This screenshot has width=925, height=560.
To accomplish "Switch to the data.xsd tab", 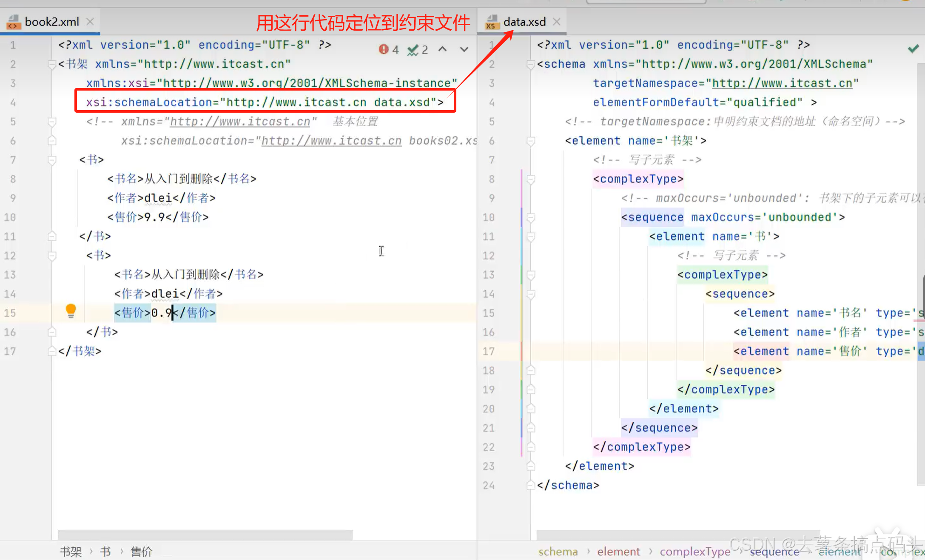I will pyautogui.click(x=524, y=22).
